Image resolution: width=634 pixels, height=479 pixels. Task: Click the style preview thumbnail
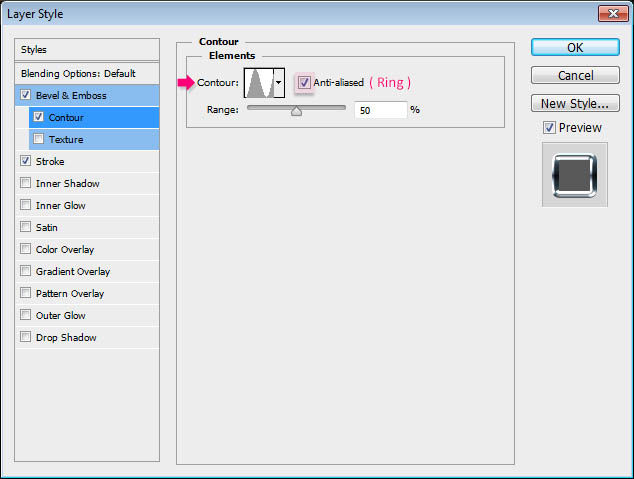click(575, 175)
